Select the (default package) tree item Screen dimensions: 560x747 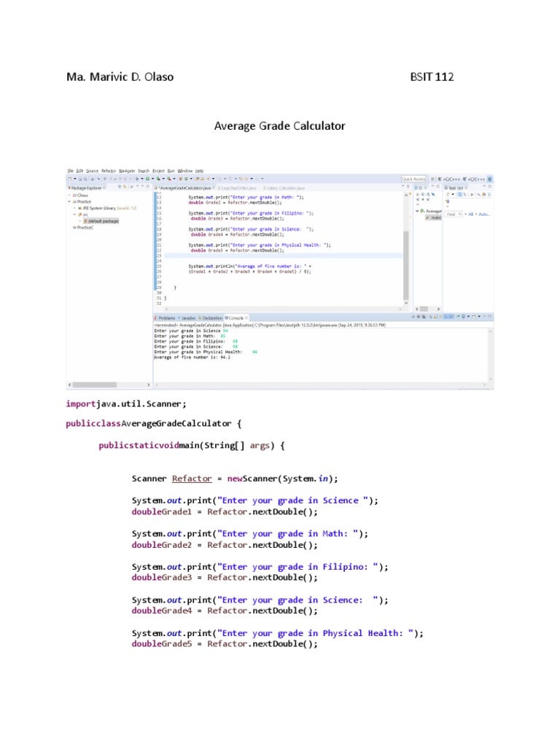(101, 221)
